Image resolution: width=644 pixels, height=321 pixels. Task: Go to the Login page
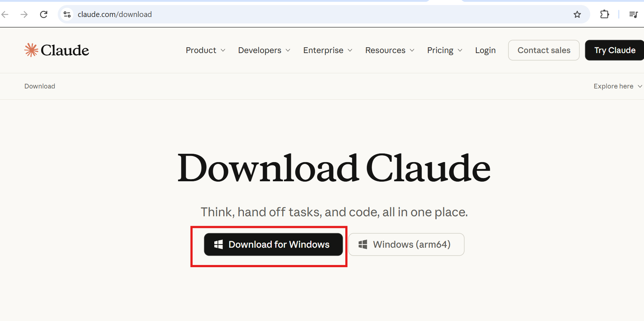(485, 50)
